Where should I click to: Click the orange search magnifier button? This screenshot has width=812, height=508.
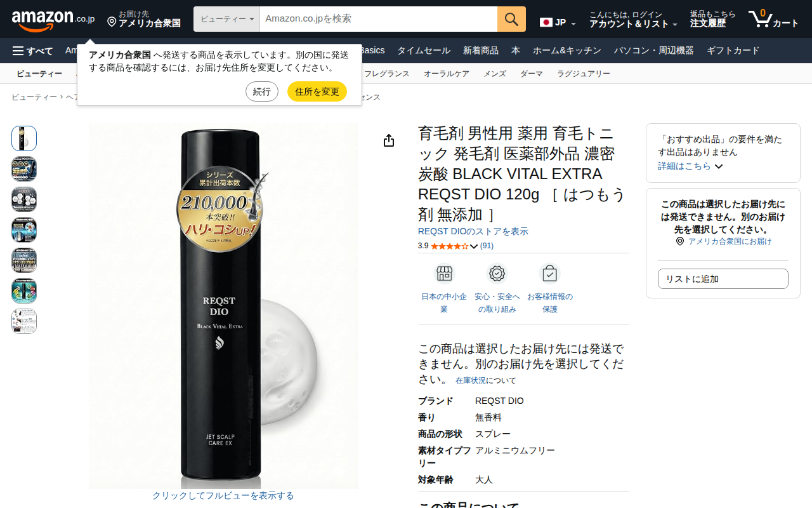tap(511, 19)
